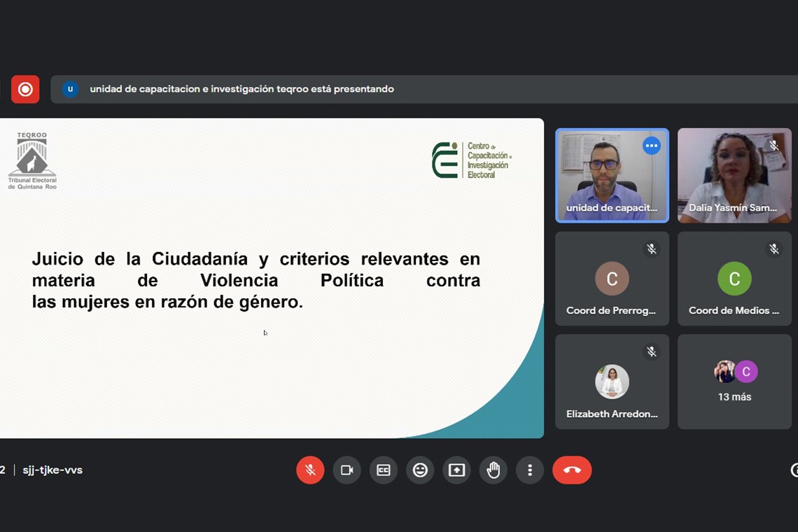Toggle the camera button
Screen dimensions: 798x532
(x=346, y=470)
